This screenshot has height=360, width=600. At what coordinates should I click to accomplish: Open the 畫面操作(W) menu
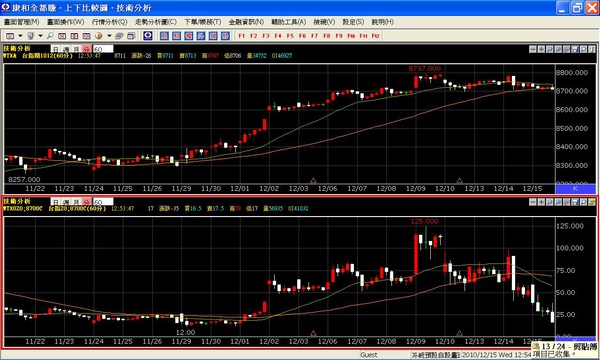coord(65,22)
